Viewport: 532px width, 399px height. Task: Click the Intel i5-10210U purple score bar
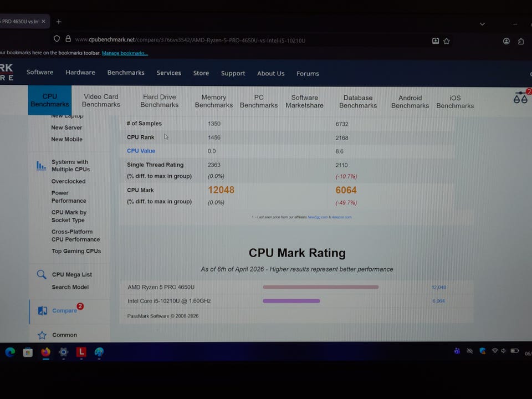click(291, 301)
